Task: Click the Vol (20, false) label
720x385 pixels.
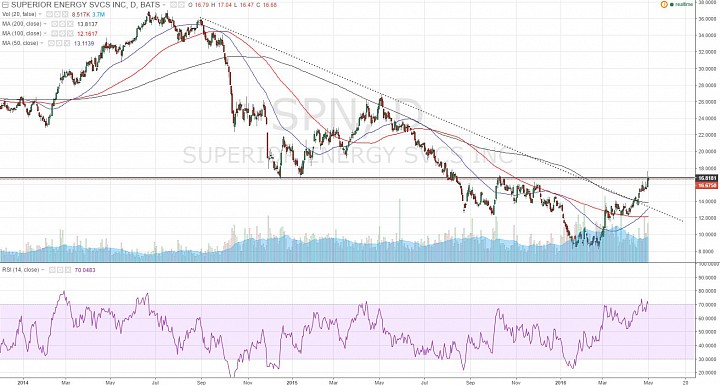Action: (19, 14)
